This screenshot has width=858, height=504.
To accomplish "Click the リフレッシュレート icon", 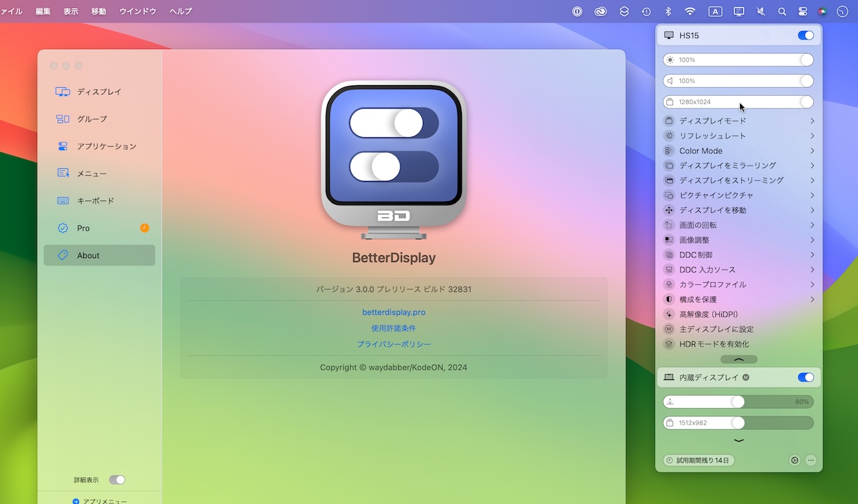I will tap(668, 136).
